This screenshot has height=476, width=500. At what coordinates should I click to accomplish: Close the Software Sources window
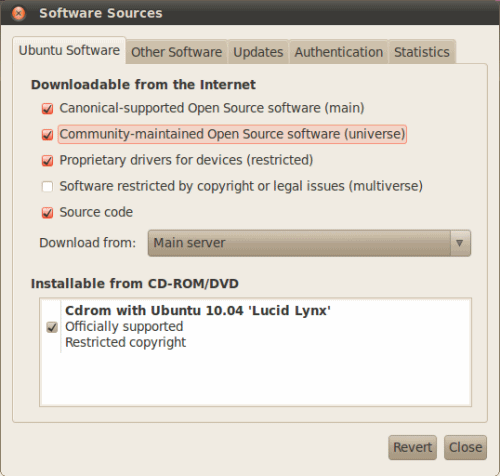pos(19,13)
